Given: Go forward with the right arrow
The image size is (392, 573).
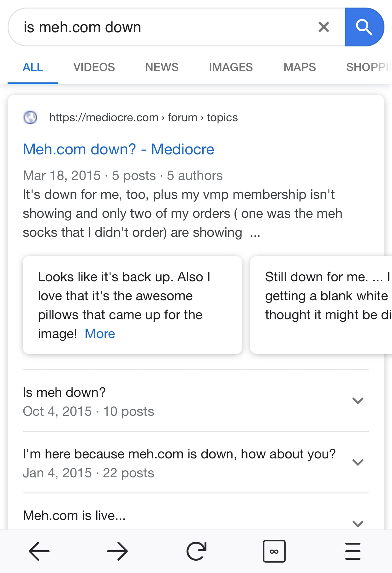Looking at the screenshot, I should (x=117, y=551).
